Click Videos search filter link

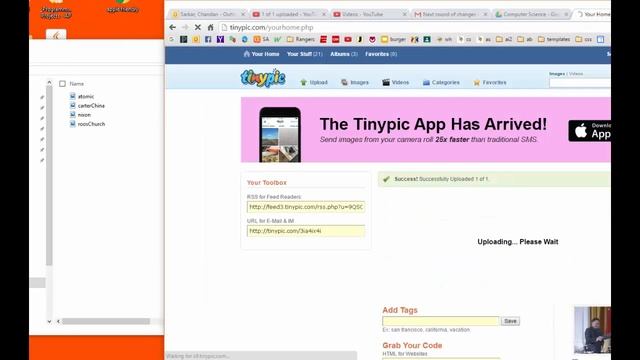coord(576,74)
